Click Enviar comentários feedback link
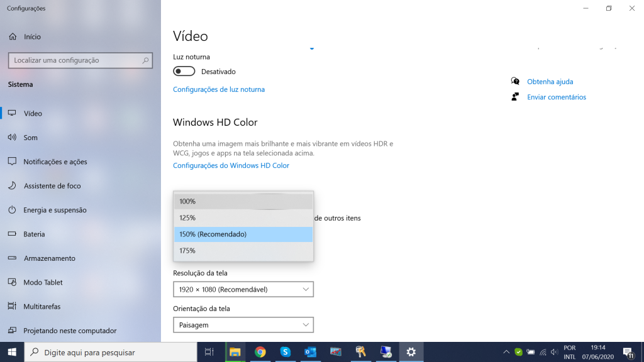Screen dimensions: 644x362 click(556, 97)
